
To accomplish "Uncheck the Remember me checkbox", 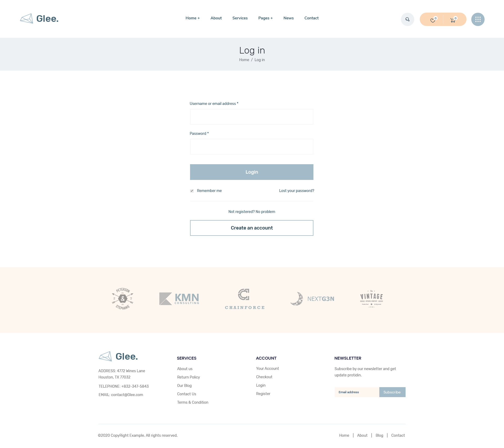I will point(192,191).
